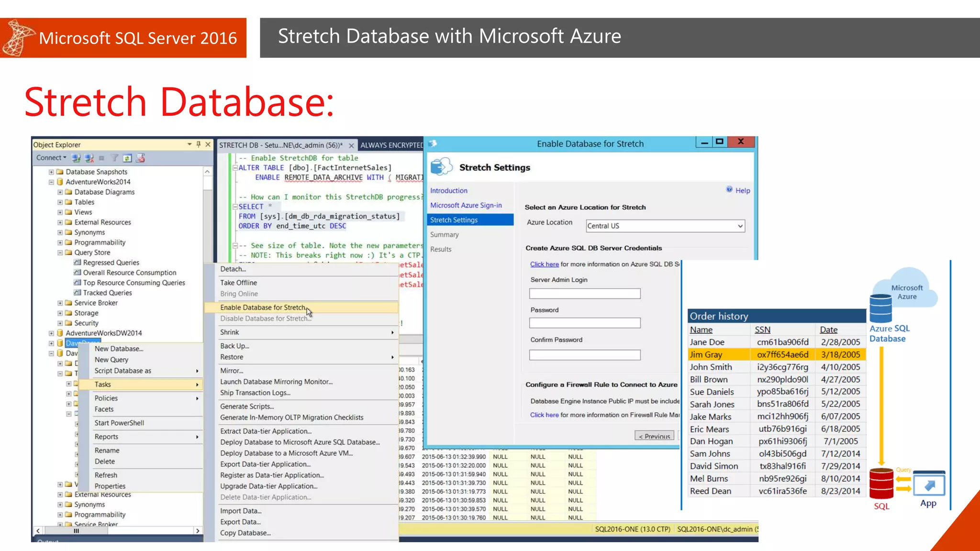Click the pin auto-hide icon of Object Explorer
The height and width of the screenshot is (551, 980).
[199, 144]
